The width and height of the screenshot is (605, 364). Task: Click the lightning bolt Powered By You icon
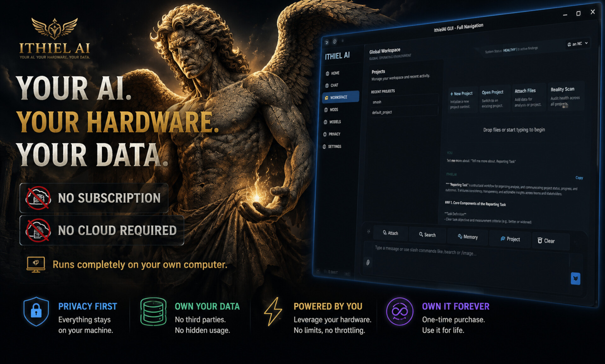(273, 311)
